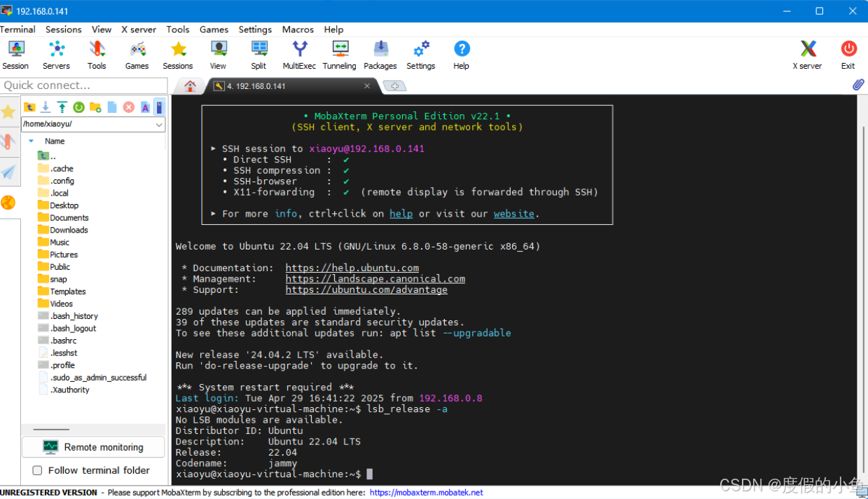Start the X server from the toolbar
The image size is (868, 499).
tap(807, 55)
